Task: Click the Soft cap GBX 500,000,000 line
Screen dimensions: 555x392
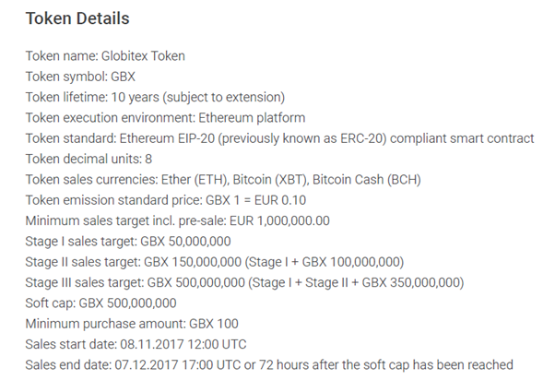Action: coord(100,303)
